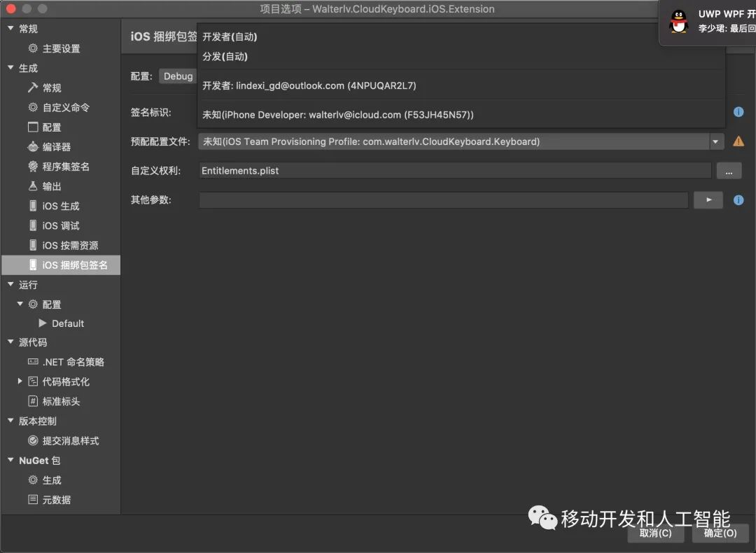
Task: Click the icon beside 代码格式化
Action: coord(33,381)
